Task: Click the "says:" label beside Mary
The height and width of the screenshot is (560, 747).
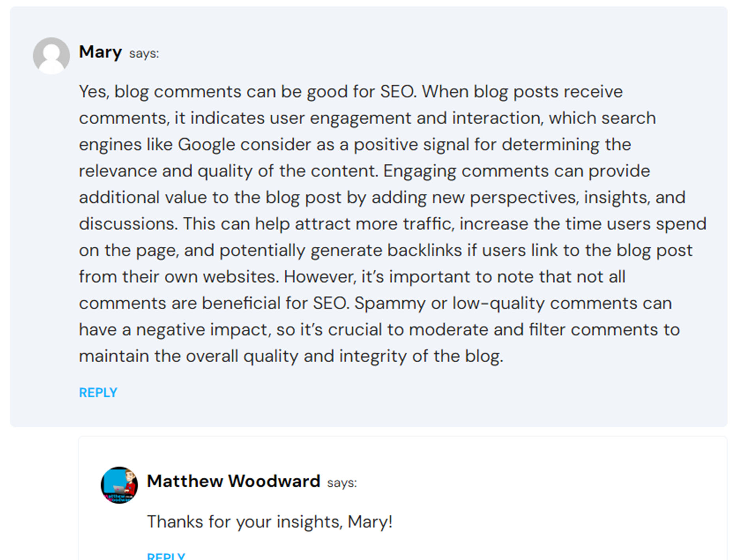Action: [x=144, y=54]
